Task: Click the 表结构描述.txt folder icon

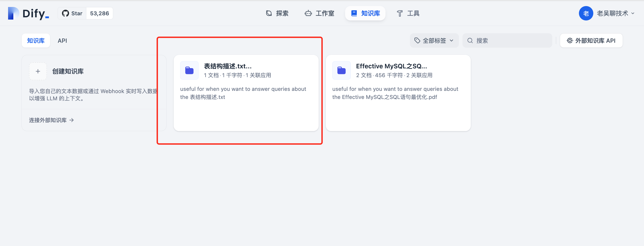Action: 189,70
